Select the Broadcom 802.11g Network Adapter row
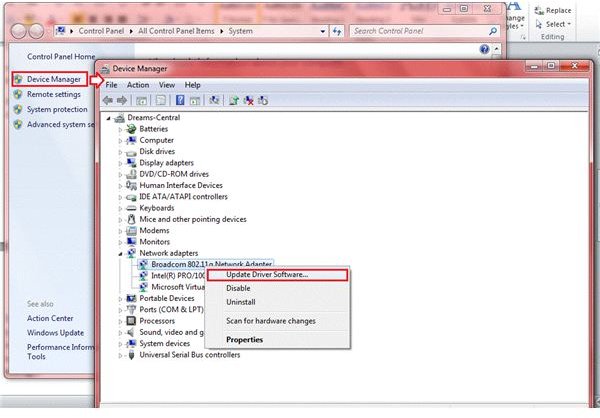This screenshot has height=418, width=600. pos(206,264)
